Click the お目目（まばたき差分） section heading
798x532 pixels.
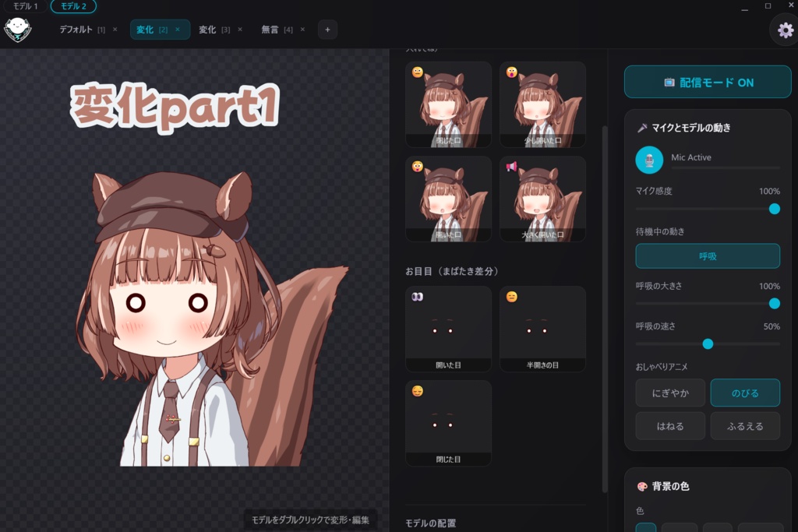pos(452,271)
